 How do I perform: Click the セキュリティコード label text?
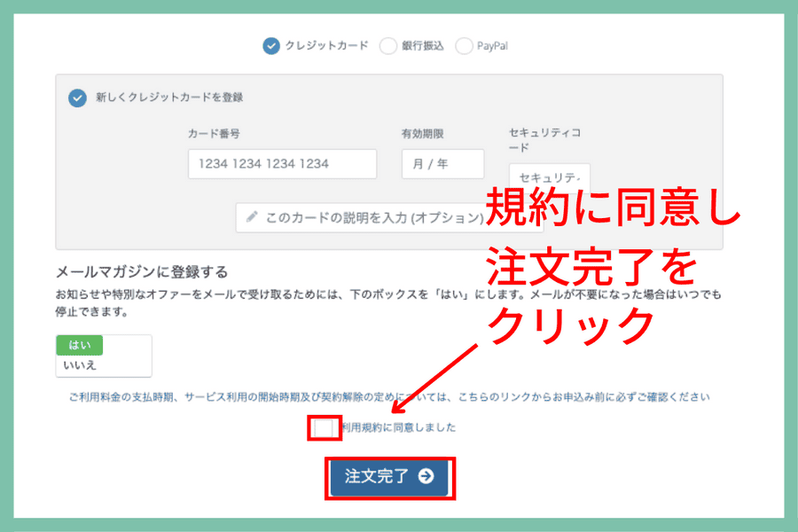545,140
